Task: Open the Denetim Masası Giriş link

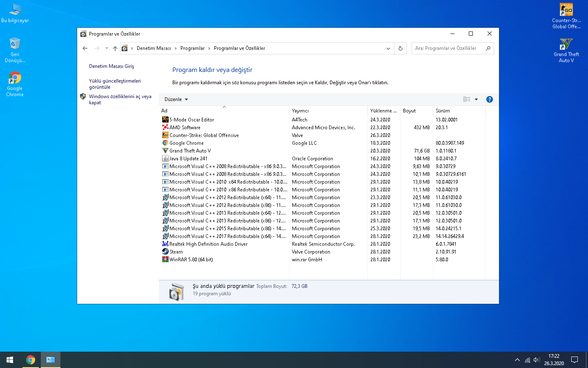Action: point(111,66)
